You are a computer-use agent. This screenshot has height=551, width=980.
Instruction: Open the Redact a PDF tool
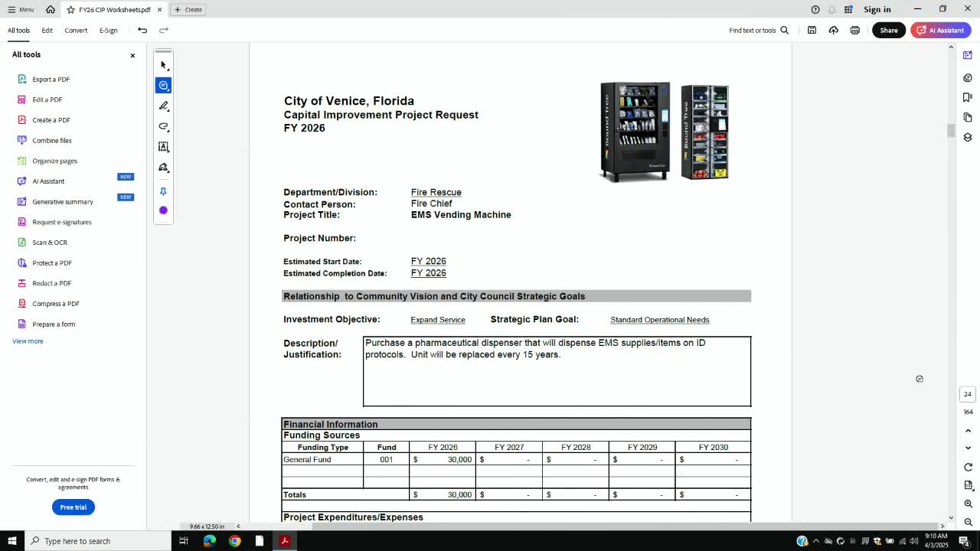tap(52, 283)
